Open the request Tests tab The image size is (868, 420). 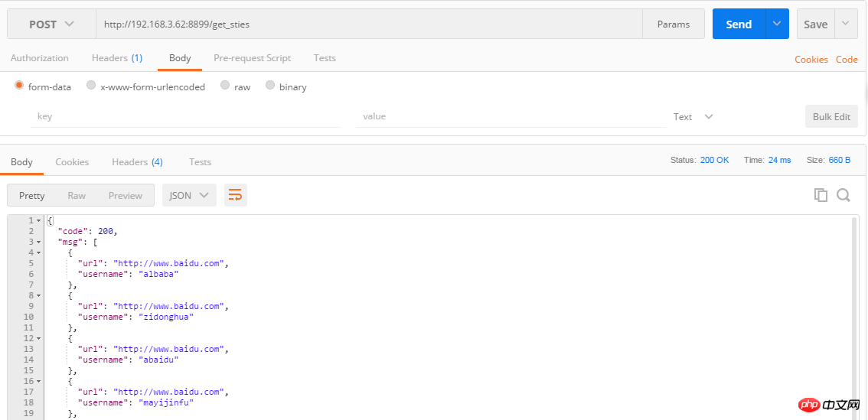point(325,58)
